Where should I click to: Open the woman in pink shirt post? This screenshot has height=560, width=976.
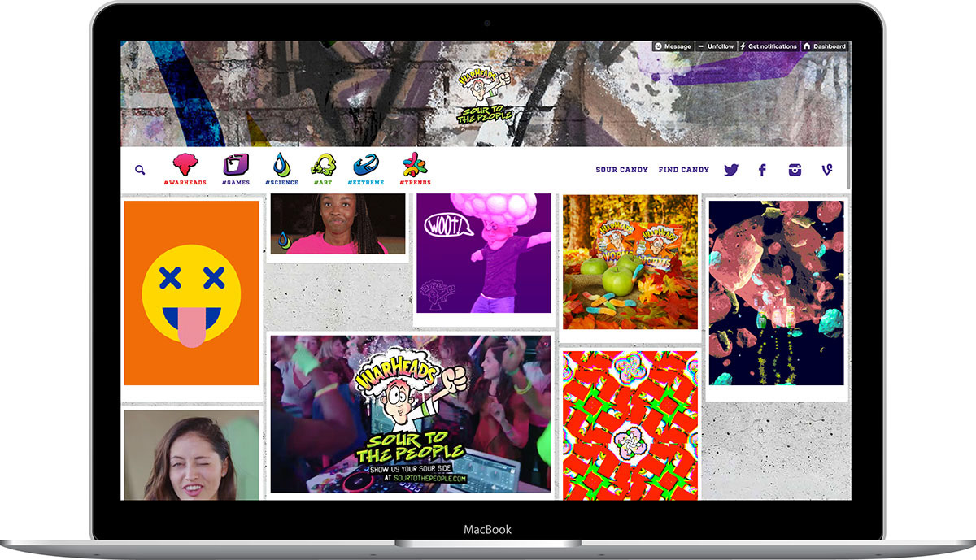[x=338, y=224]
